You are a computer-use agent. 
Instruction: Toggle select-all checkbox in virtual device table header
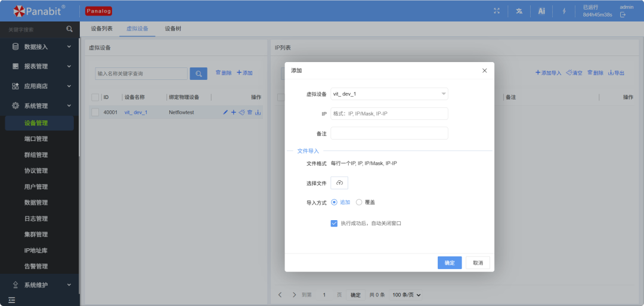[x=95, y=97]
